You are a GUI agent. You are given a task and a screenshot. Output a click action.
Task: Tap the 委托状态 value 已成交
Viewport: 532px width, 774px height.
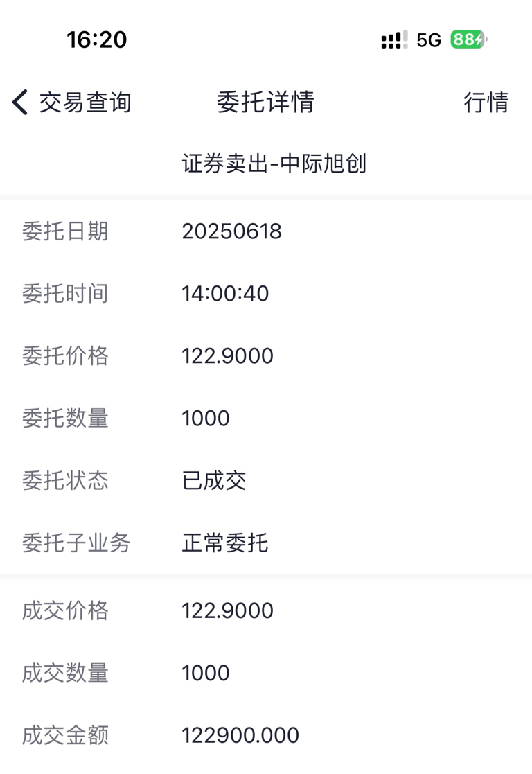coord(214,480)
